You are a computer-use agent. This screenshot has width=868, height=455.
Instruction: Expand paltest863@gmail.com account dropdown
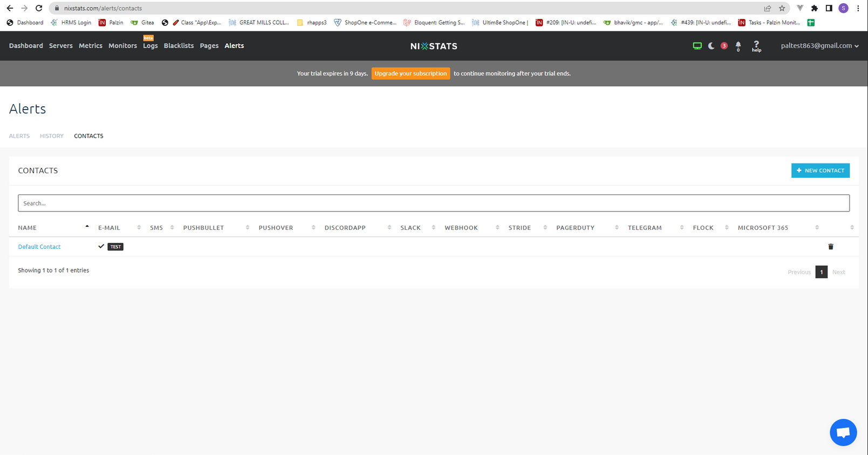tap(819, 46)
